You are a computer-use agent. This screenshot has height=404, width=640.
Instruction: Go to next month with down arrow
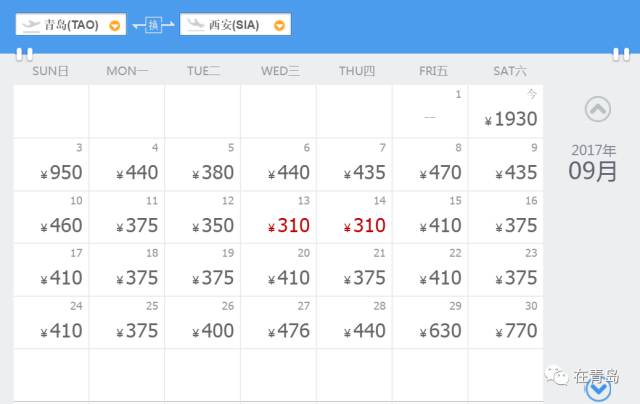click(x=597, y=390)
